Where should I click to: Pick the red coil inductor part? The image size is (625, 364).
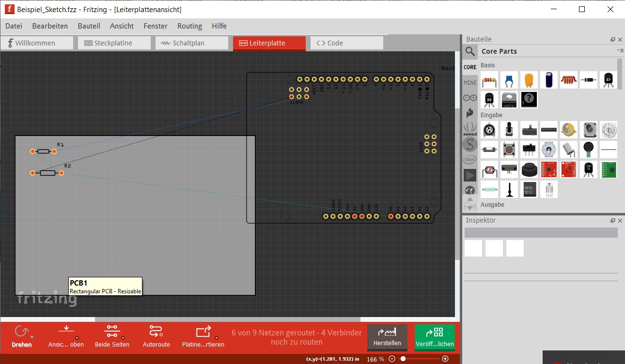(x=569, y=80)
